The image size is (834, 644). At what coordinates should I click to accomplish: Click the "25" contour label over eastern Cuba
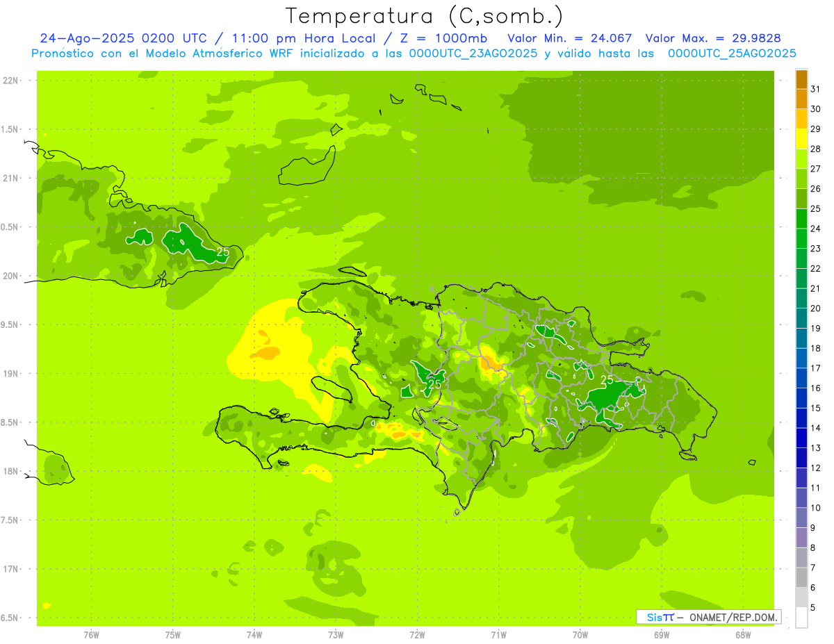(223, 252)
